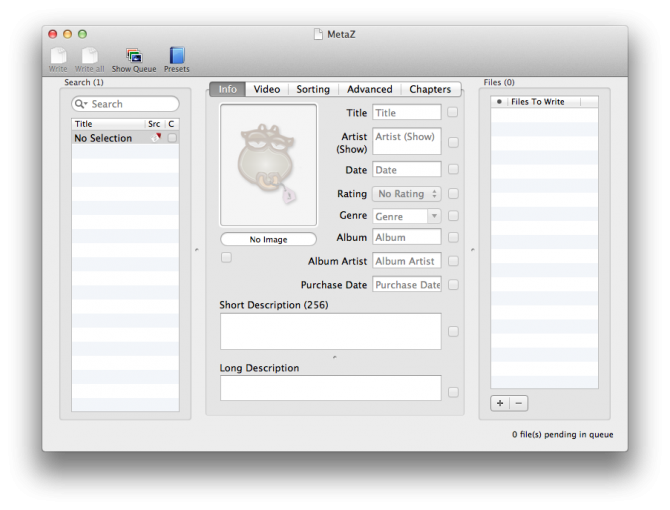Image resolution: width=670 pixels, height=510 pixels.
Task: Enable the checkbox beside Title field
Action: 453,113
